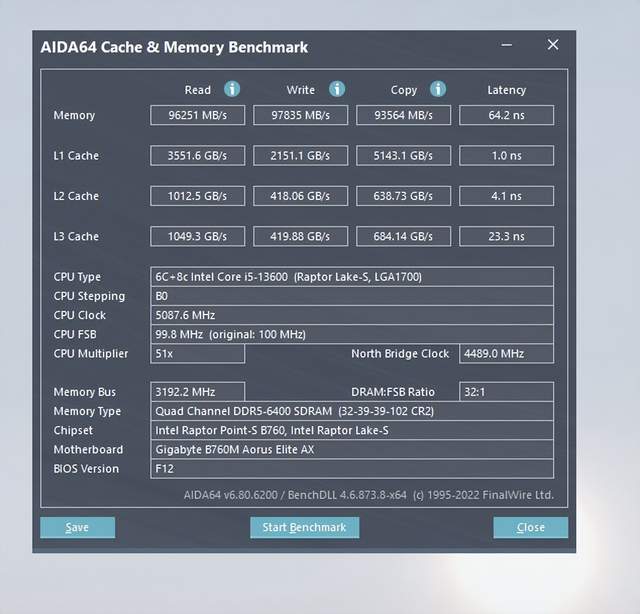Click the CPU Type field Intel Core i5-13600
This screenshot has height=614, width=640.
coord(352,277)
